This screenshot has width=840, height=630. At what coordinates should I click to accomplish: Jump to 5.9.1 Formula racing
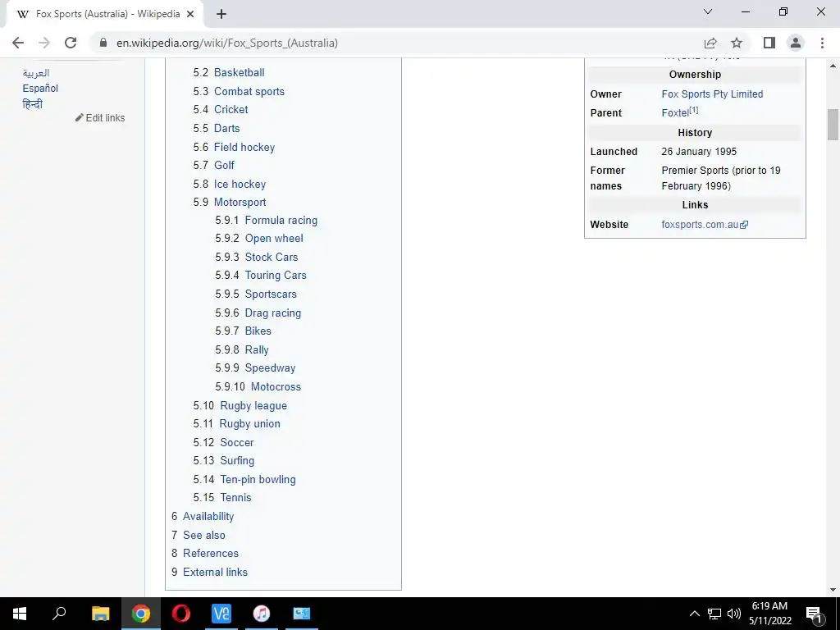pyautogui.click(x=281, y=220)
